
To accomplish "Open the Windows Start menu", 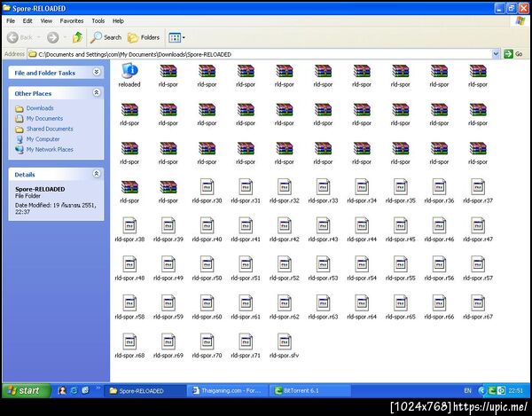I will [x=26, y=390].
